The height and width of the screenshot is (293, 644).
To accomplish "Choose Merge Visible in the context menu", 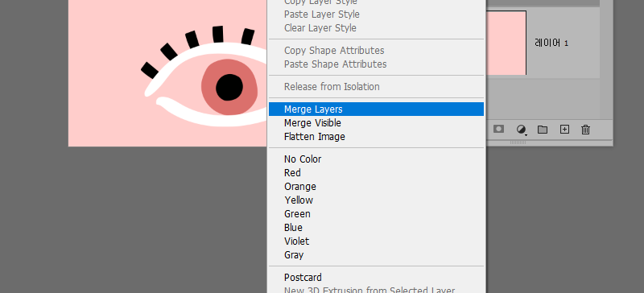I will click(376, 123).
